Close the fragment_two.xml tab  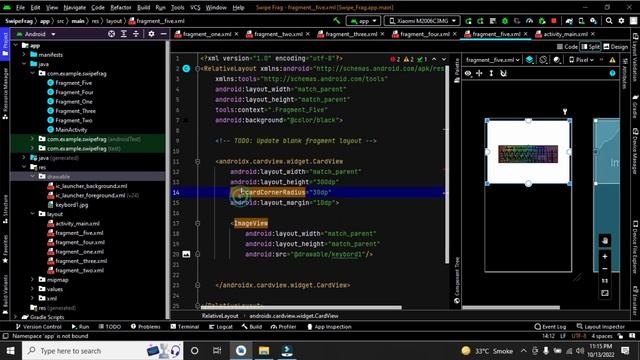308,34
